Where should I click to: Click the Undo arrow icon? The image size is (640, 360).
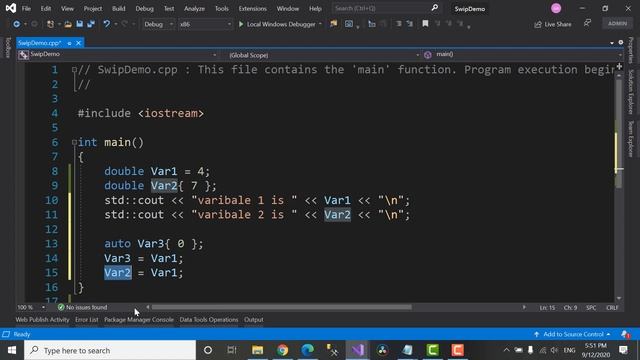click(x=107, y=24)
